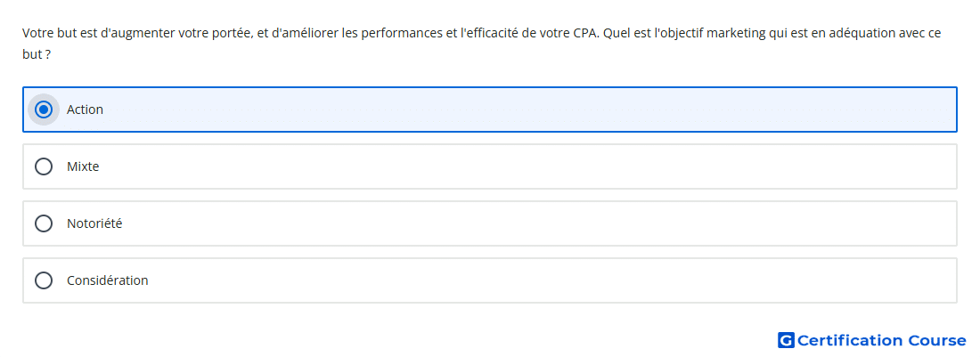Click the word 'Course' in the logo
This screenshot has width=980, height=357.
[x=937, y=340]
